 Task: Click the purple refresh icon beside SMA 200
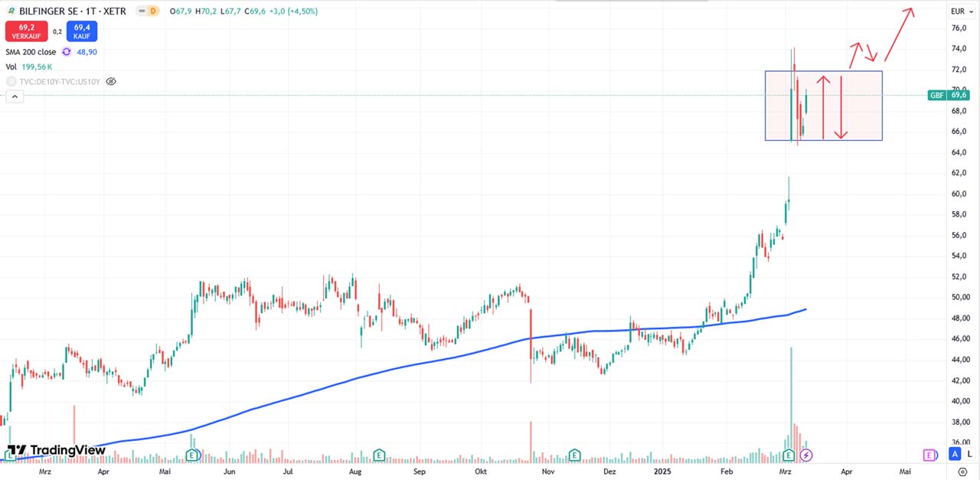coord(67,52)
